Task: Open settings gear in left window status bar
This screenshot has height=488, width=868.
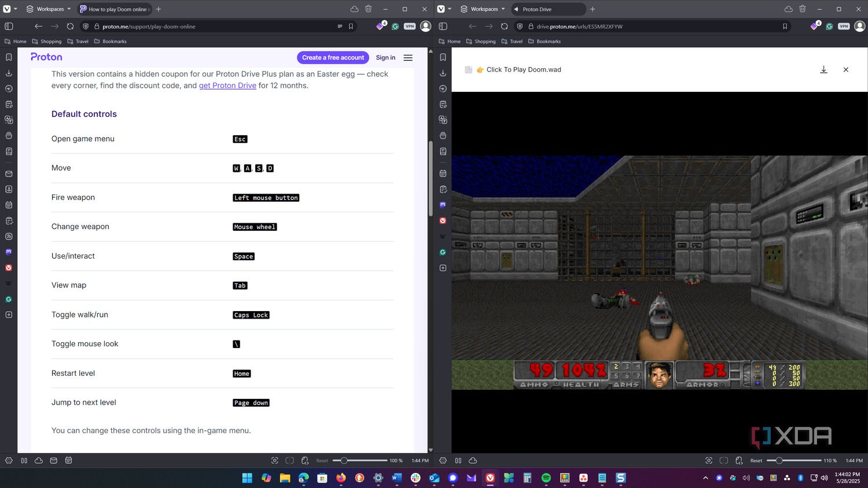Action: [9, 460]
